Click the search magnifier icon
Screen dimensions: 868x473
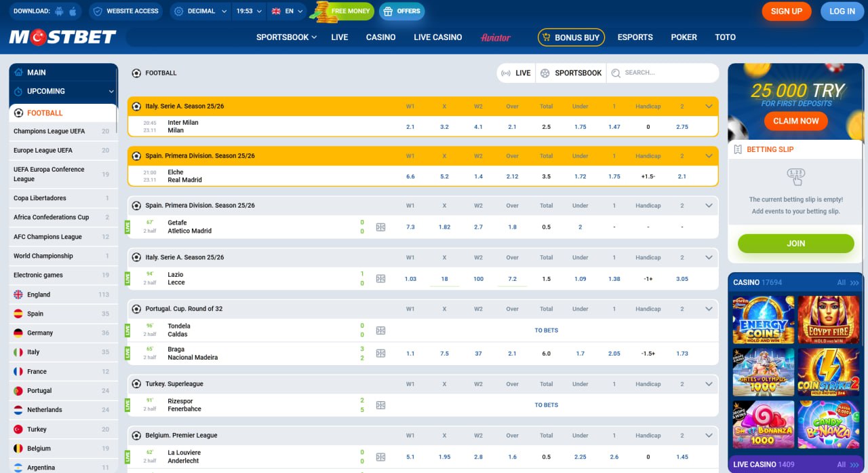pyautogui.click(x=616, y=73)
